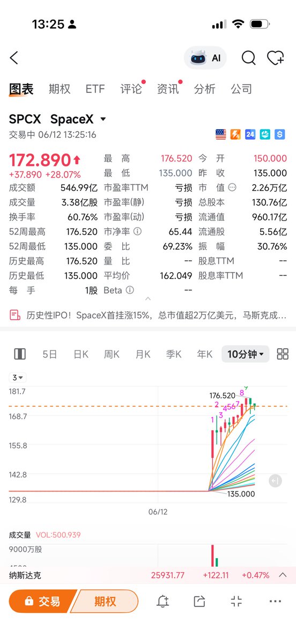Show info for Beta metric

coord(130,290)
